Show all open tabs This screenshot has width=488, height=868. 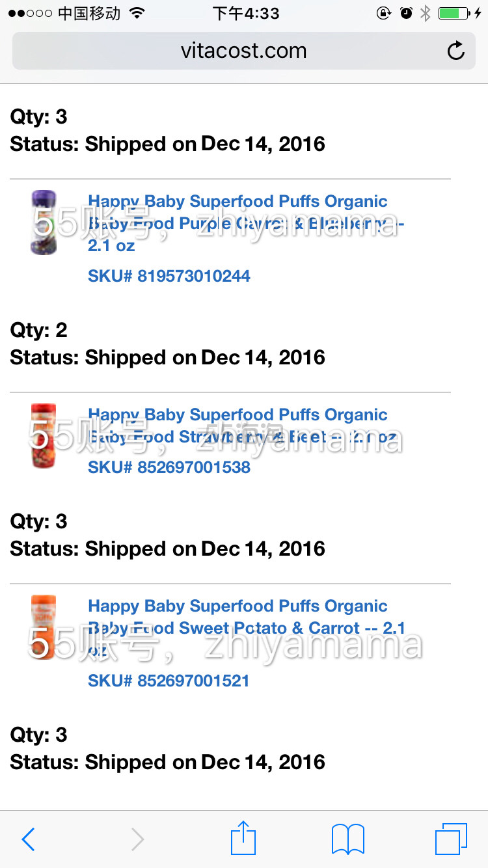[451, 839]
